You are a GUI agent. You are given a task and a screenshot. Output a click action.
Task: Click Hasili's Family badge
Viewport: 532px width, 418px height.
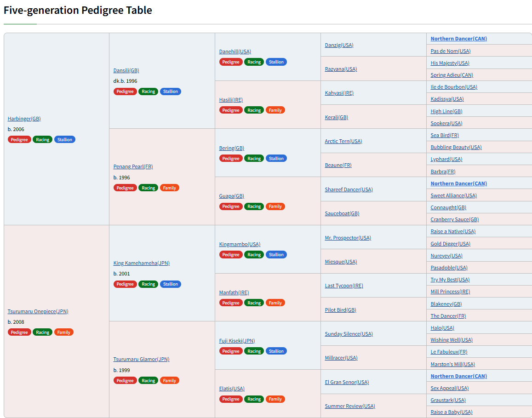pyautogui.click(x=275, y=110)
